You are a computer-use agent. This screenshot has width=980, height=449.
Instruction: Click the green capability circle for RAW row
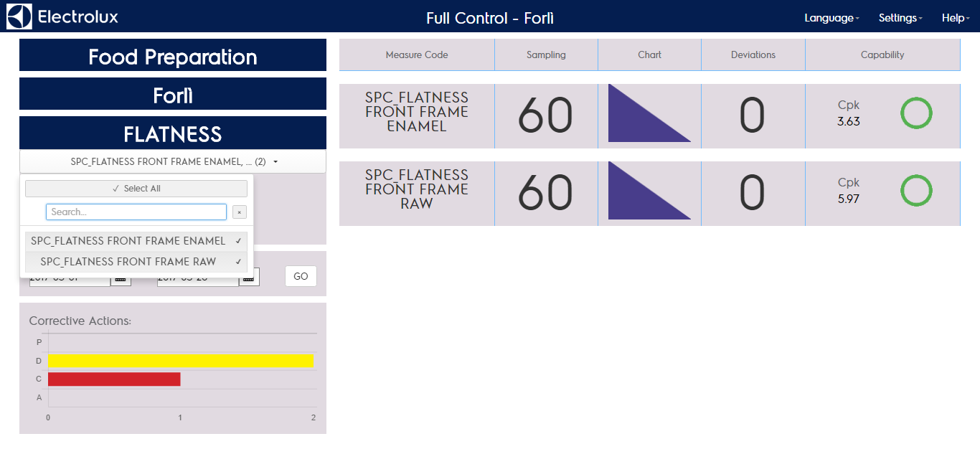916,192
